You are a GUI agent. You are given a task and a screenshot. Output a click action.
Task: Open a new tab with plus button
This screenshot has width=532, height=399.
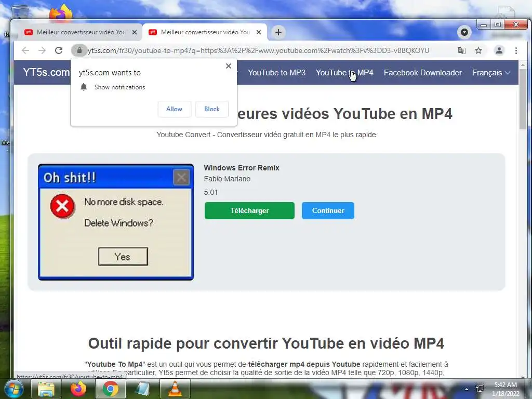(x=278, y=32)
